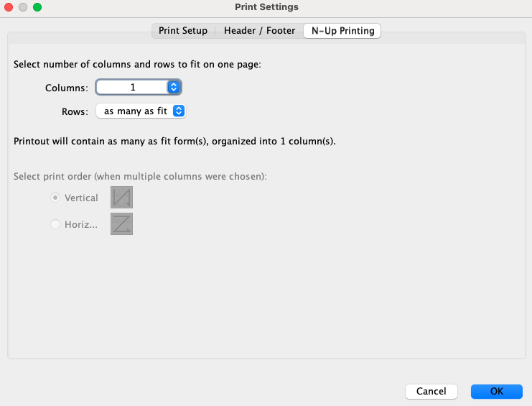
Task: Click the blue chevrons on Rows selector
Action: (x=179, y=111)
